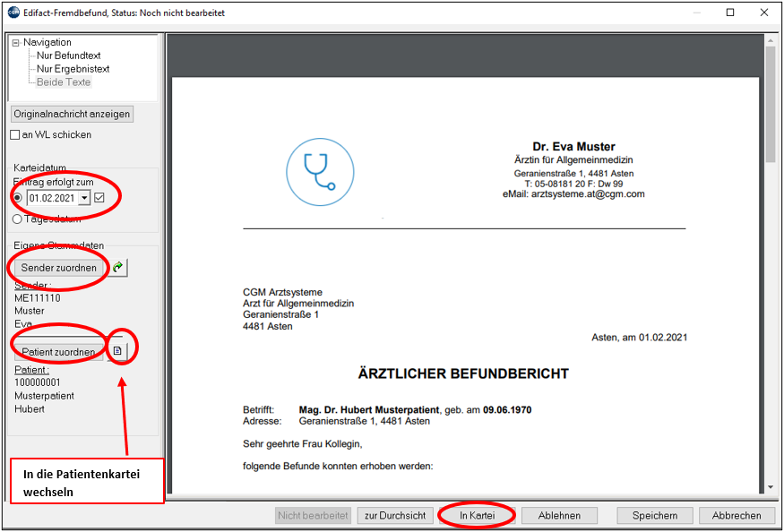Enable the 'an WL schicken' checkbox

(15, 135)
